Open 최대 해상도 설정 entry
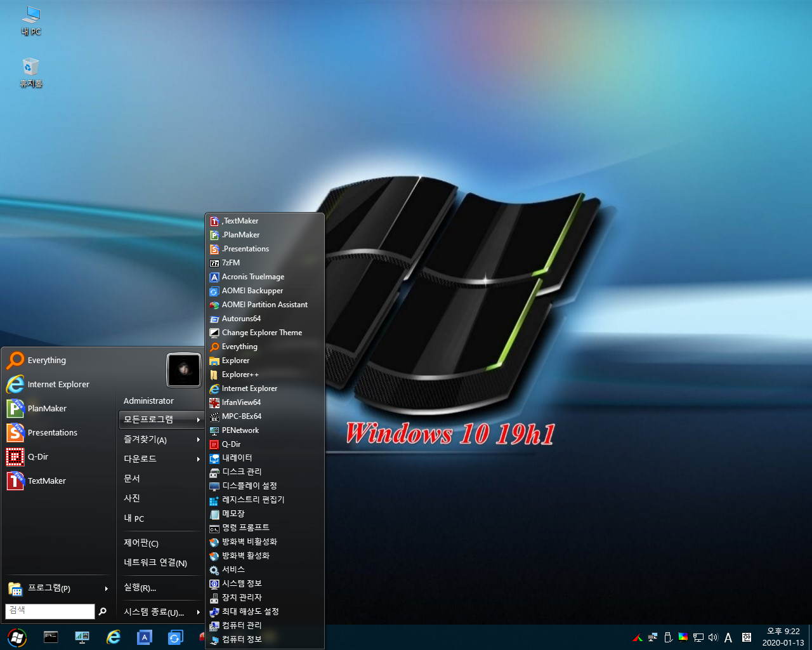 (x=265, y=611)
